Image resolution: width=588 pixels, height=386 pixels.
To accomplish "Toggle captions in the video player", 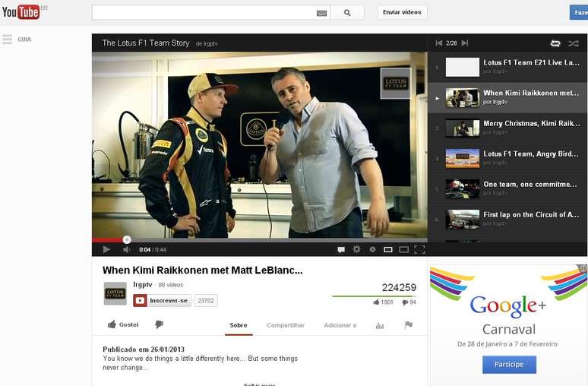I will (341, 249).
